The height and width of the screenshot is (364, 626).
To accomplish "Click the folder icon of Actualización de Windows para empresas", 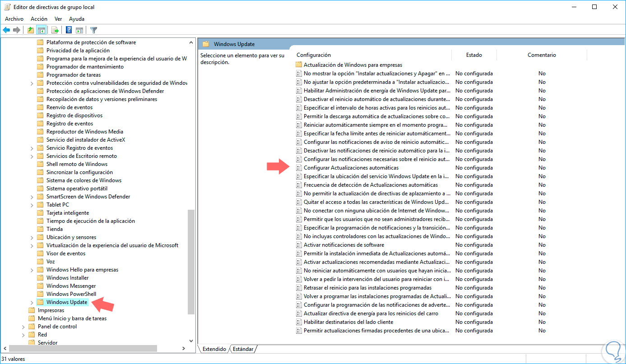I will click(x=298, y=65).
